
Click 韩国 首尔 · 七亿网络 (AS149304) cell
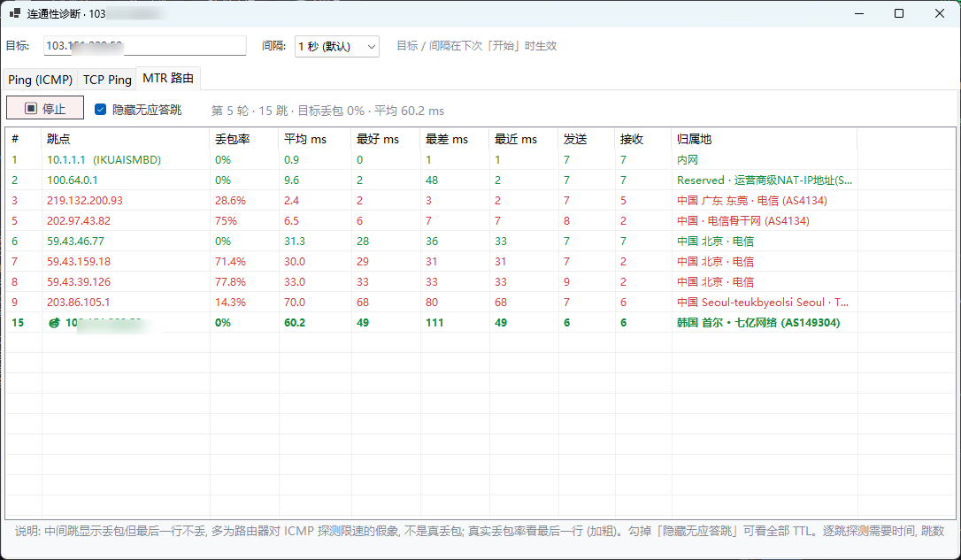coord(758,322)
